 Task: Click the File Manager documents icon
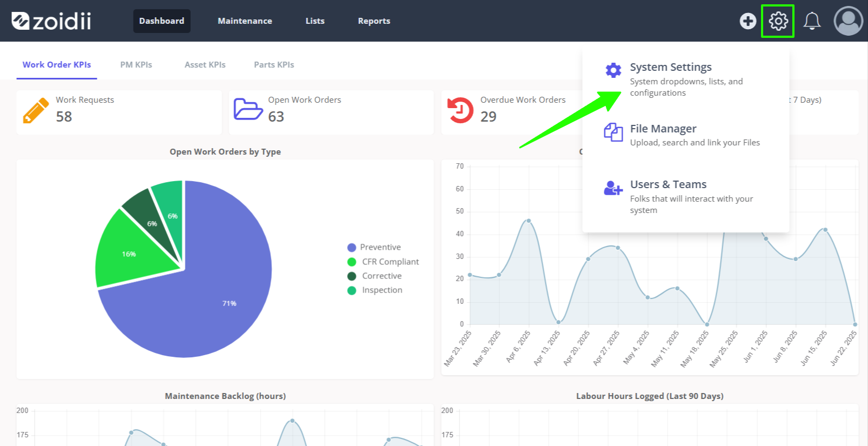pyautogui.click(x=613, y=132)
